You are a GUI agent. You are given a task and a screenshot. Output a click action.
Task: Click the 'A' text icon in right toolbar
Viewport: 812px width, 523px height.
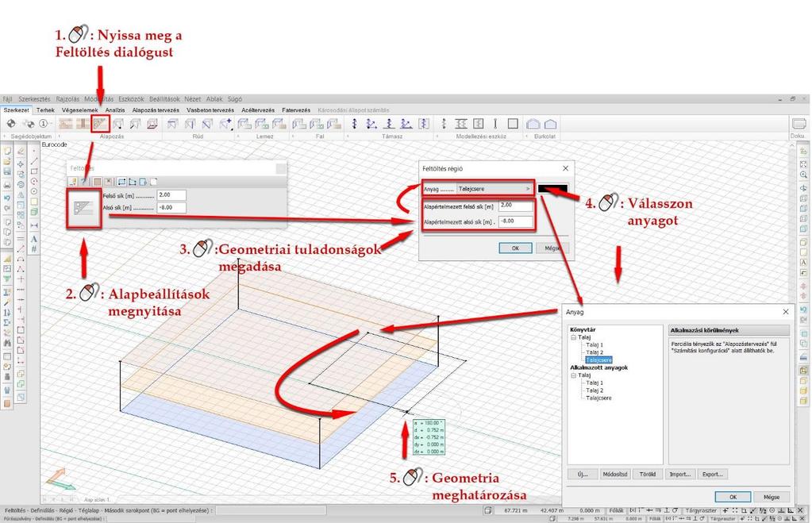pos(804,263)
